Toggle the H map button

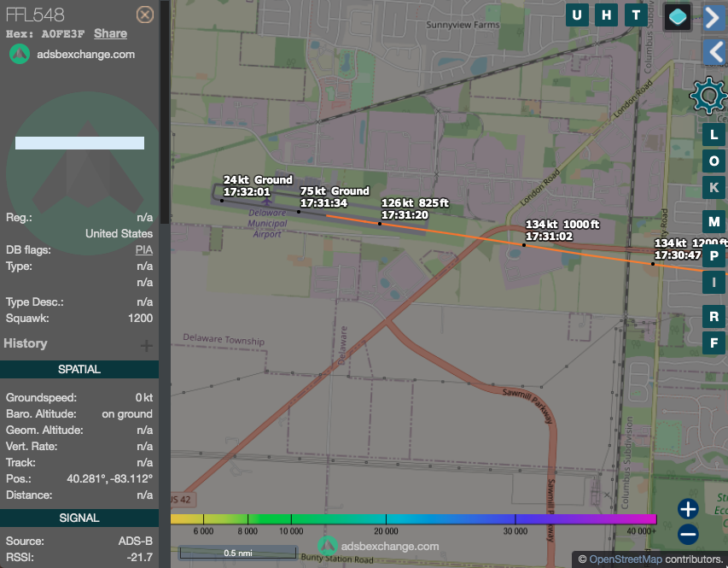click(x=606, y=15)
